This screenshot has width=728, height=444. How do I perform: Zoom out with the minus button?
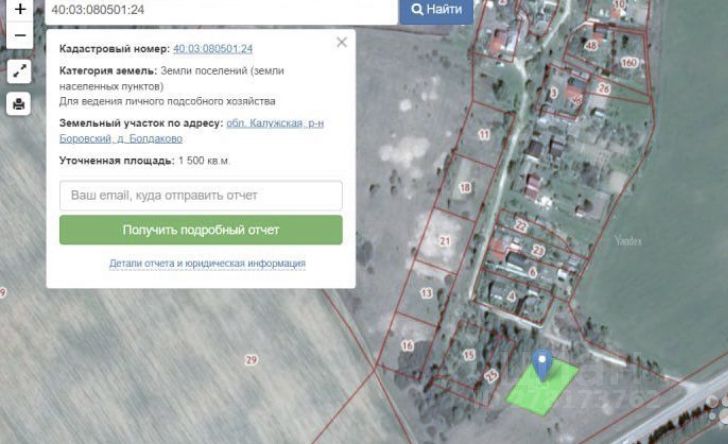click(20, 35)
